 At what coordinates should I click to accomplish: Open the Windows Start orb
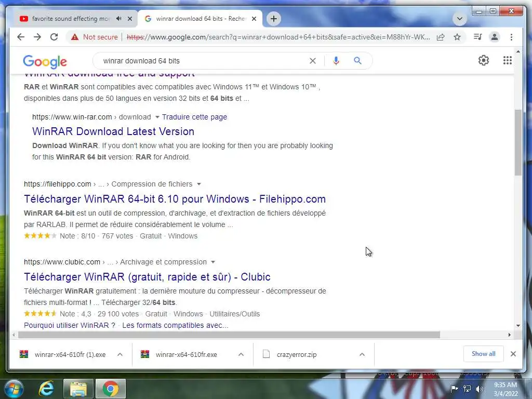(14, 389)
